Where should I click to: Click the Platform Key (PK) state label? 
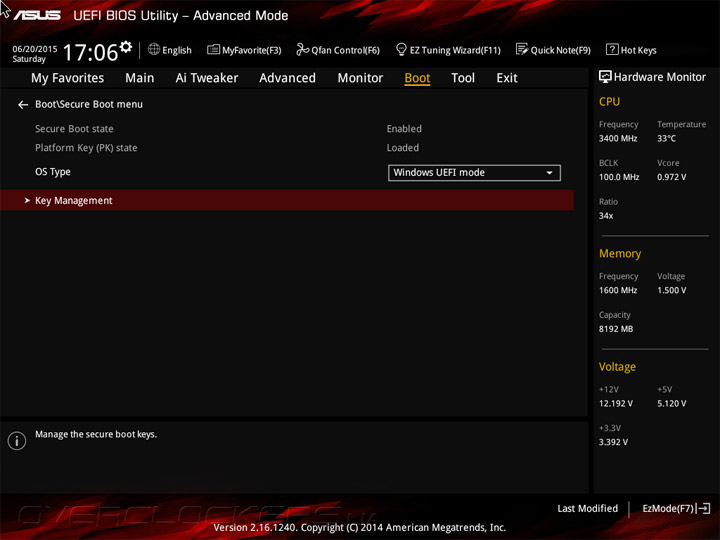click(86, 148)
